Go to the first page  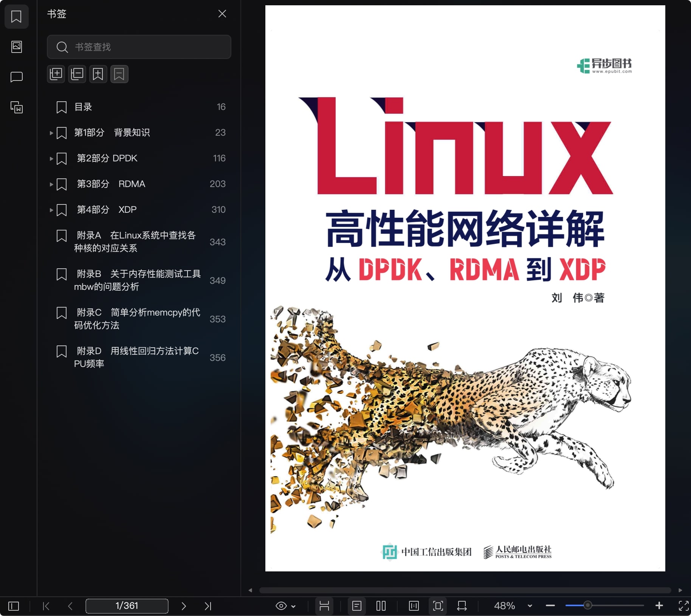(x=46, y=606)
